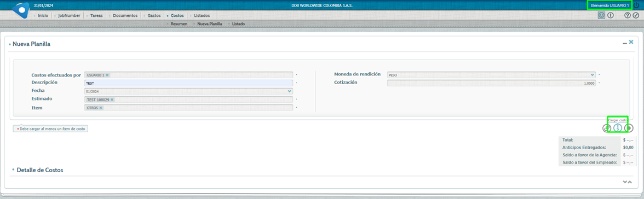Open the Tareas menu
The width and height of the screenshot is (644, 199).
(96, 16)
